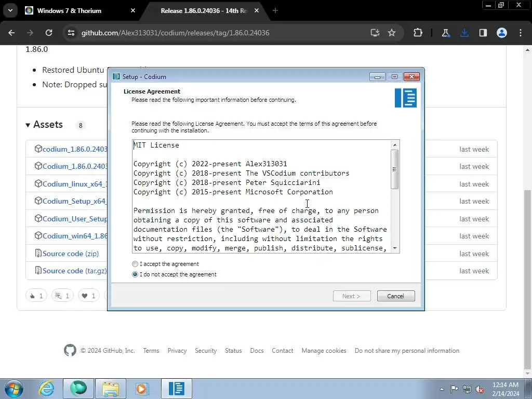Click the license text scrollbar up arrow

395,145
